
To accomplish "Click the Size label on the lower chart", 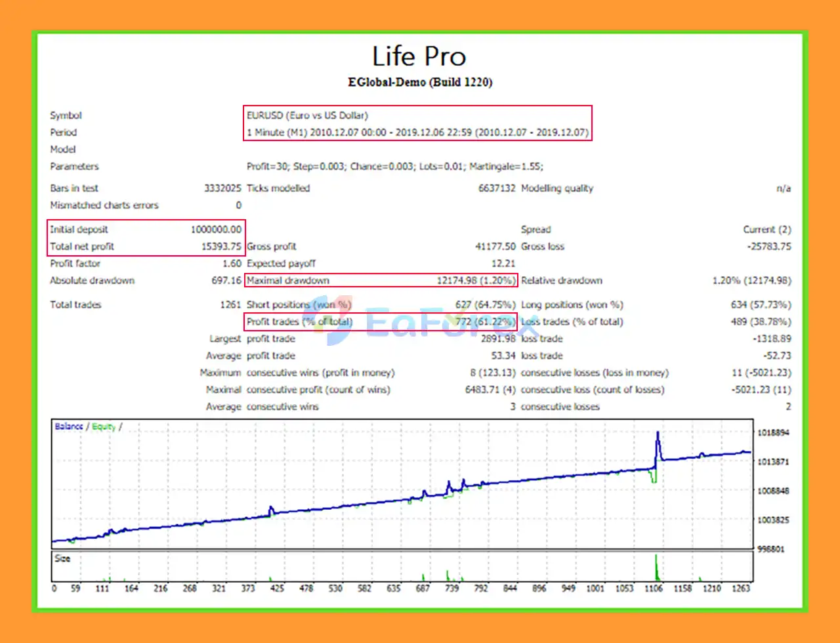I will [x=62, y=558].
